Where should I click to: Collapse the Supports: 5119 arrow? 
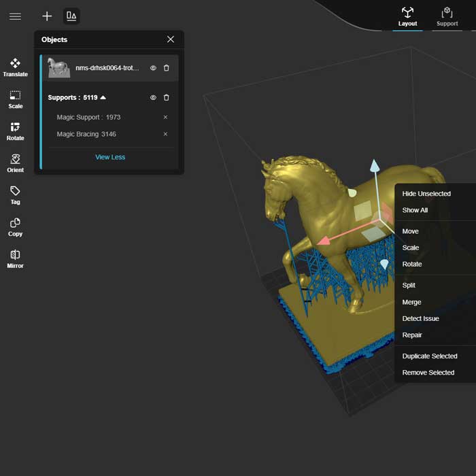pos(103,97)
